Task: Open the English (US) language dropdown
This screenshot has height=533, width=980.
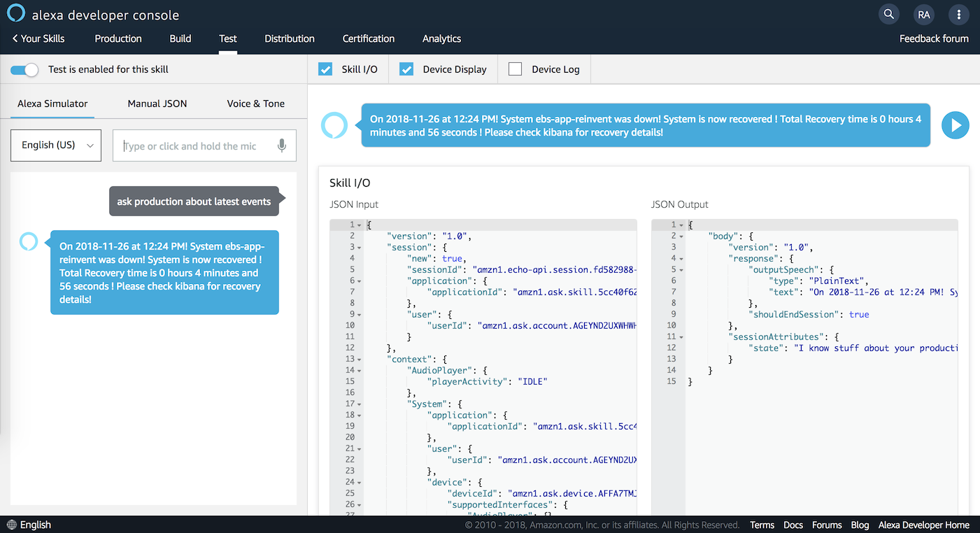Action: pos(56,145)
